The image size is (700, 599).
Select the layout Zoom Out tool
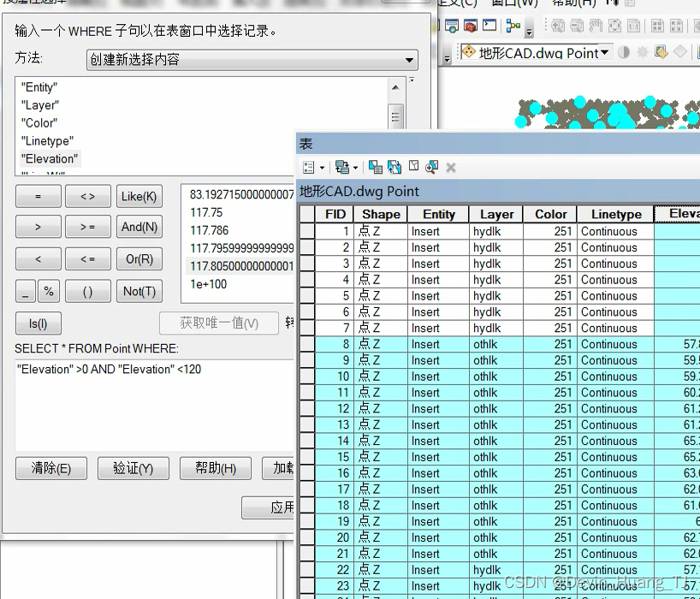tap(577, 26)
